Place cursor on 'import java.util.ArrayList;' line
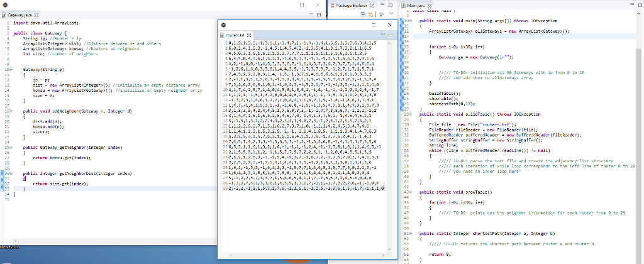The image size is (644, 264). [x=45, y=23]
